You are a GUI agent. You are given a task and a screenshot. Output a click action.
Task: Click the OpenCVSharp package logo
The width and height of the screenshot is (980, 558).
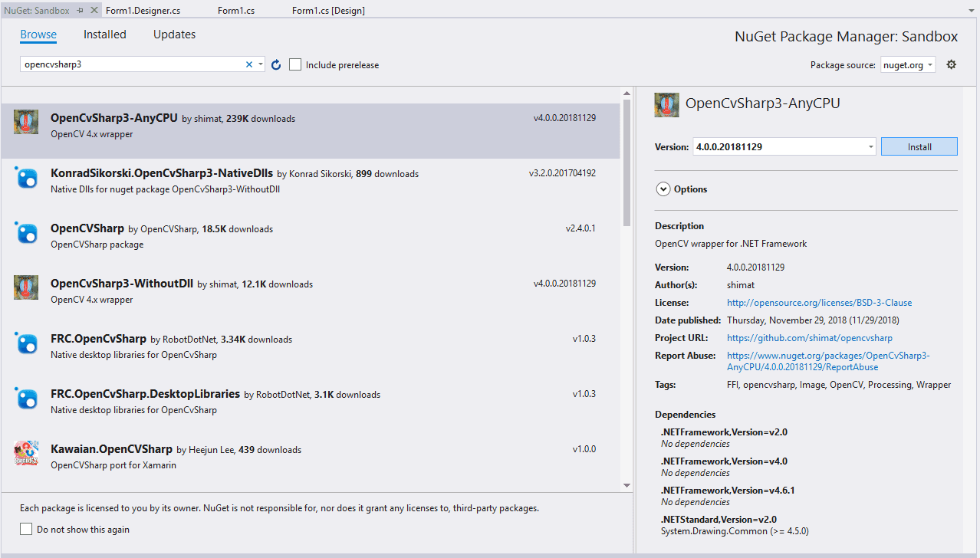[25, 233]
